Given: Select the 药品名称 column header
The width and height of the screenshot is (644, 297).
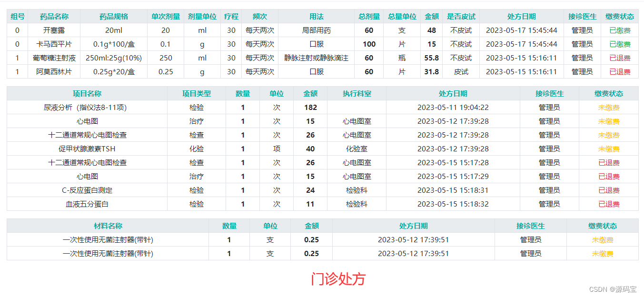Looking at the screenshot, I should click(54, 16).
